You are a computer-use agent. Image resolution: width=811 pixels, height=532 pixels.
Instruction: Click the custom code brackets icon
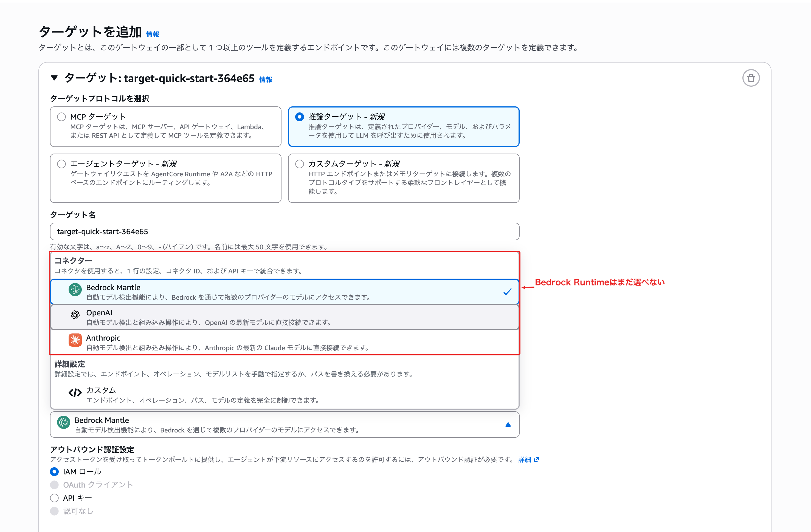[75, 393]
